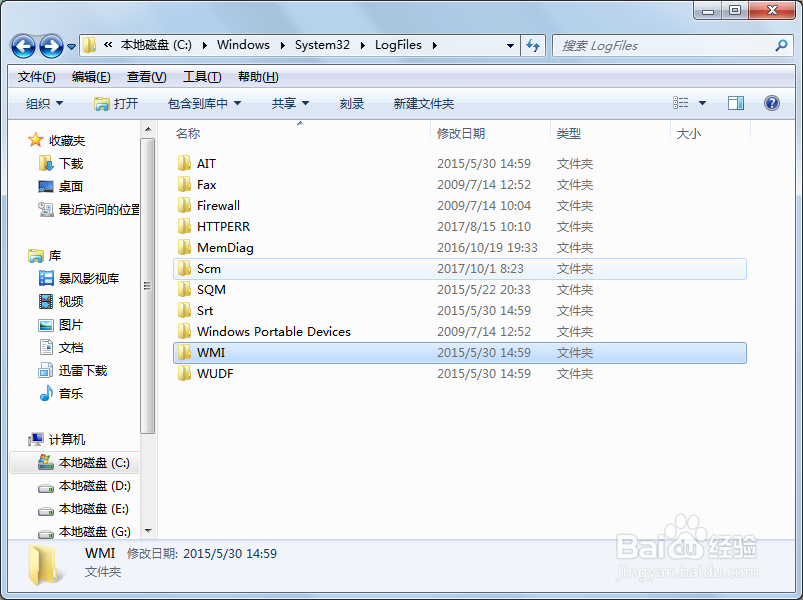
Task: Select the MemDiag folder icon
Action: [x=184, y=247]
